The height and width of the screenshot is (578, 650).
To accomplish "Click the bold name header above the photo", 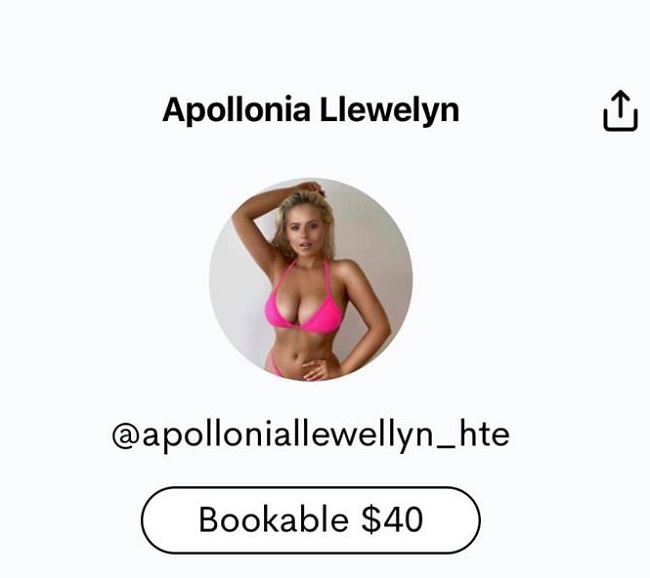I will [311, 110].
